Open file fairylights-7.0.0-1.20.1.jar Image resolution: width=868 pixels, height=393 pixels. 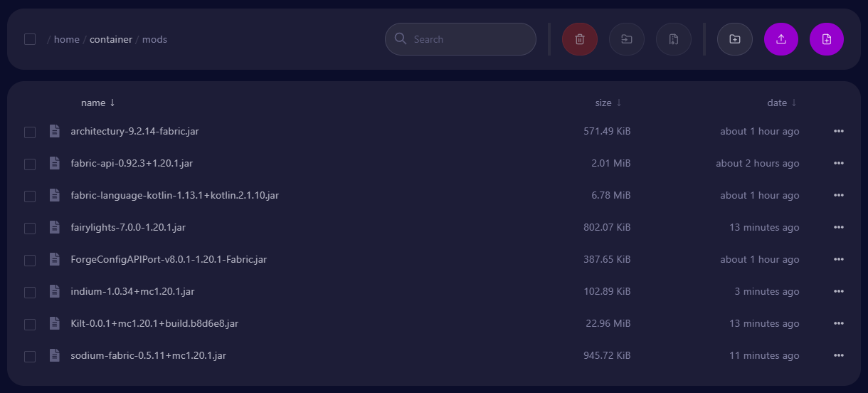128,227
